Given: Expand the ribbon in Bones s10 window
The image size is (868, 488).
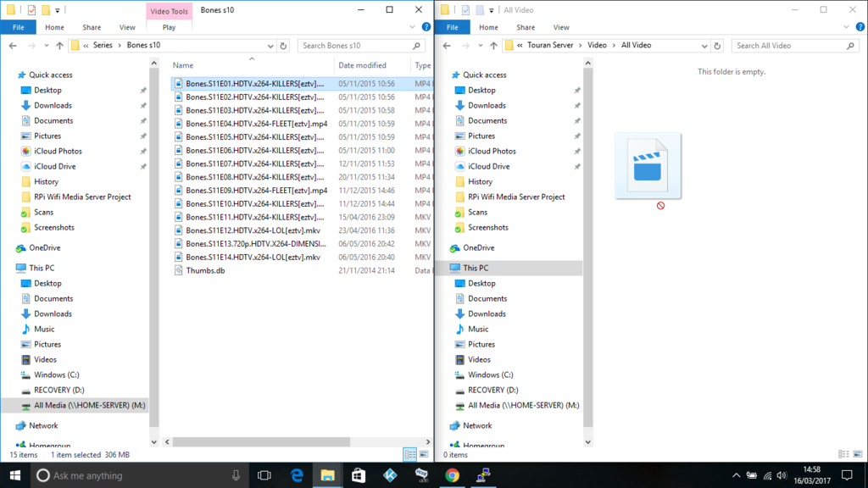Looking at the screenshot, I should [412, 27].
